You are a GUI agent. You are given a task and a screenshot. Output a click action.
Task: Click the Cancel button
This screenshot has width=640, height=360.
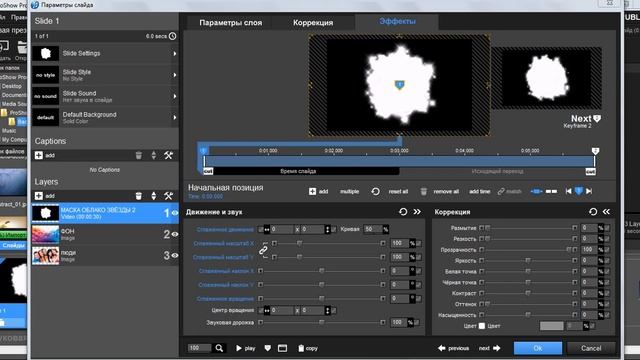591,348
